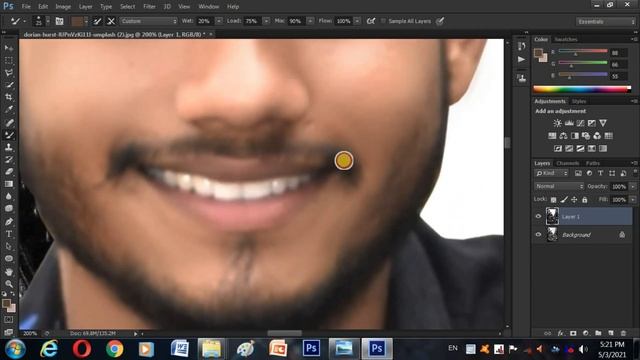640x360 pixels.
Task: Select the Pen tool
Action: pyautogui.click(x=9, y=222)
